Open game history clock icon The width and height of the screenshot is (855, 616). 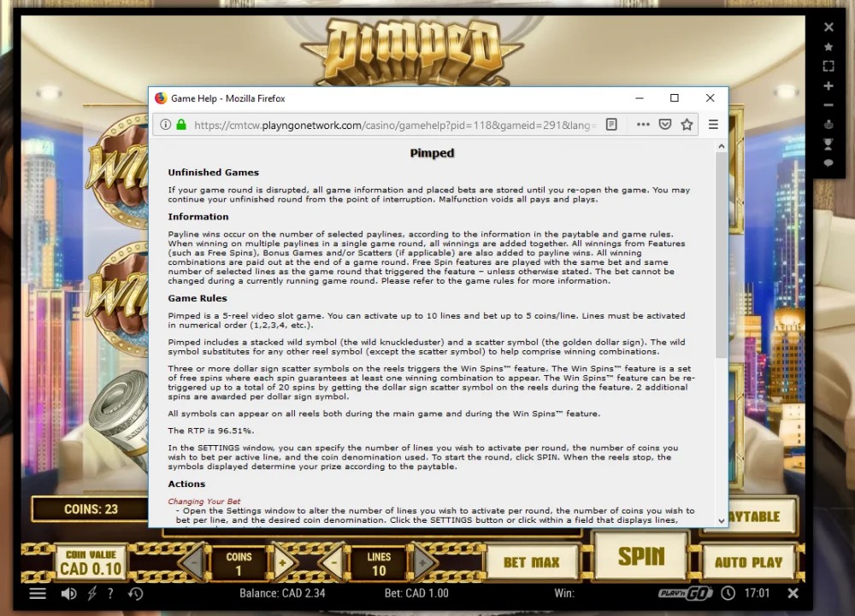(x=136, y=593)
